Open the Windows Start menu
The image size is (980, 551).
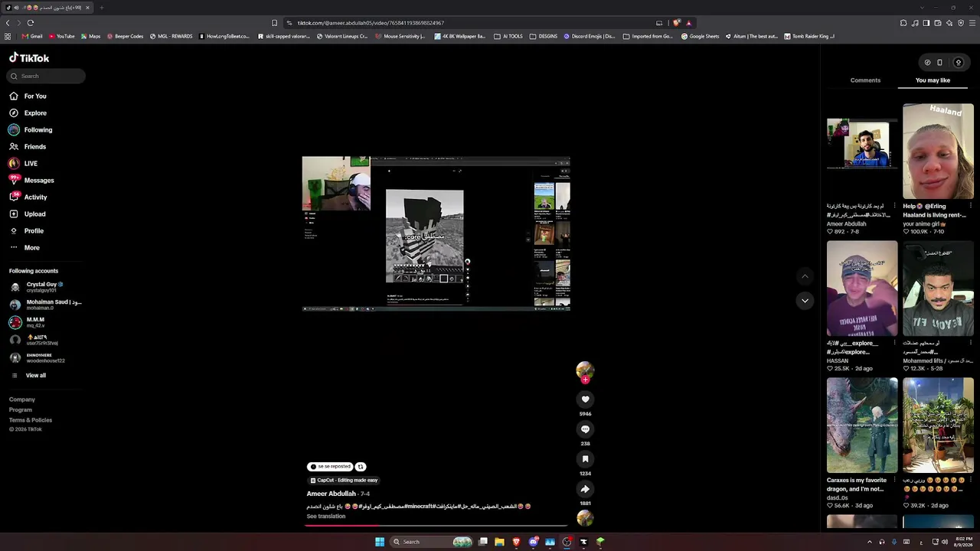[380, 542]
